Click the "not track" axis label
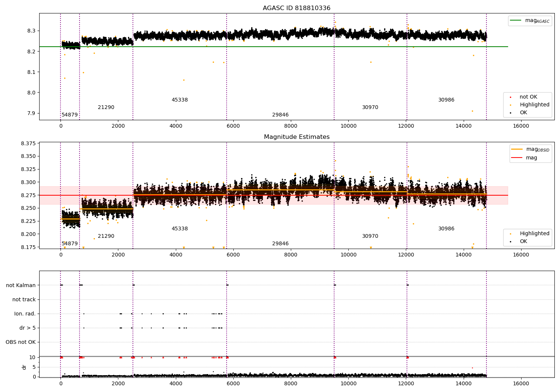The height and width of the screenshot is (392, 560). tap(24, 299)
